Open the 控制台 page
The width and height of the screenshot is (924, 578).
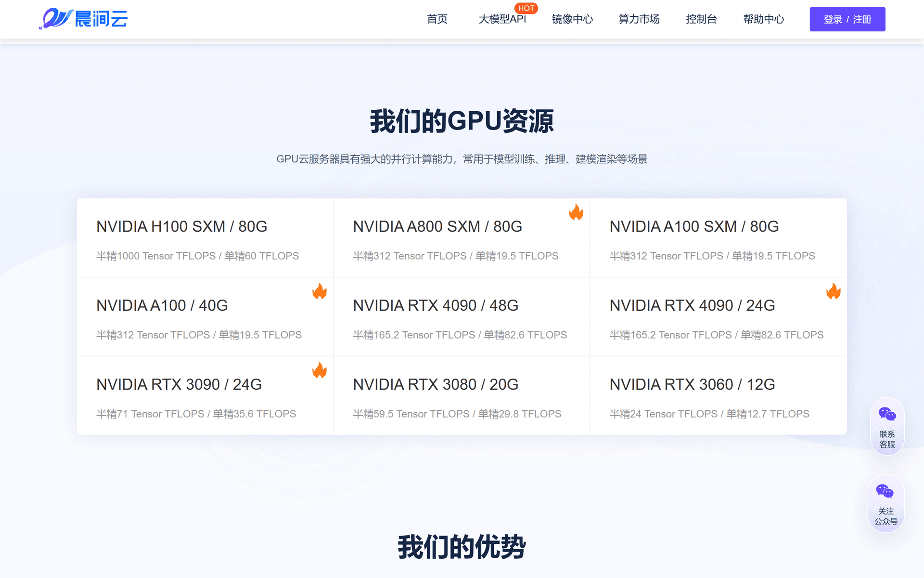coord(701,19)
